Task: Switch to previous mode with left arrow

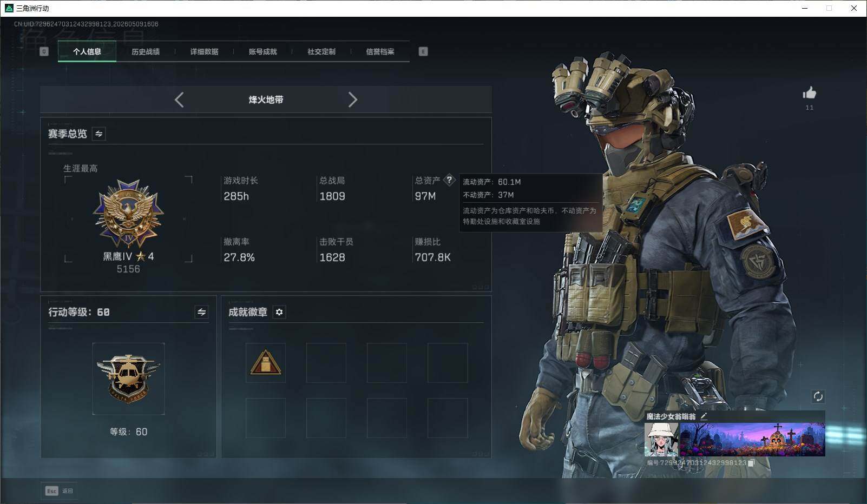Action: pos(179,100)
